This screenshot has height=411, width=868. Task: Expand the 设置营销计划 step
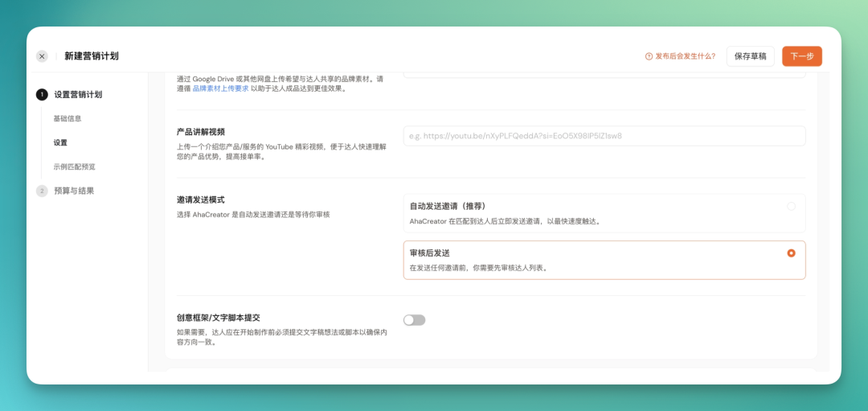[78, 95]
